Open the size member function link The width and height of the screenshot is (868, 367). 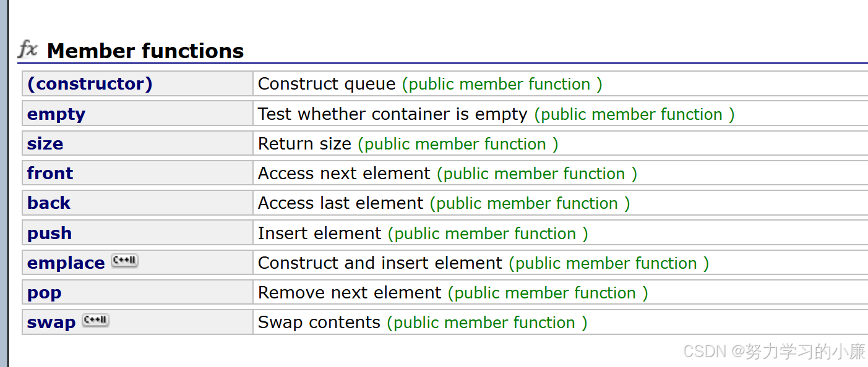click(x=45, y=144)
